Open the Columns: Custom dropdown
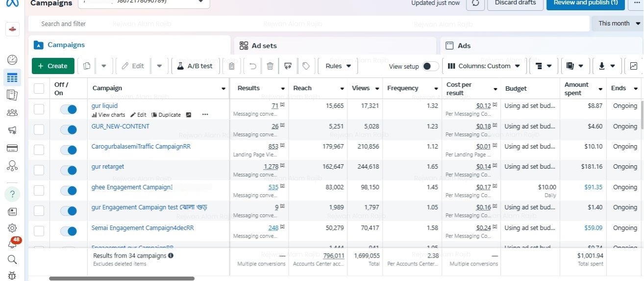Image resolution: width=644 pixels, height=281 pixels. click(x=484, y=66)
